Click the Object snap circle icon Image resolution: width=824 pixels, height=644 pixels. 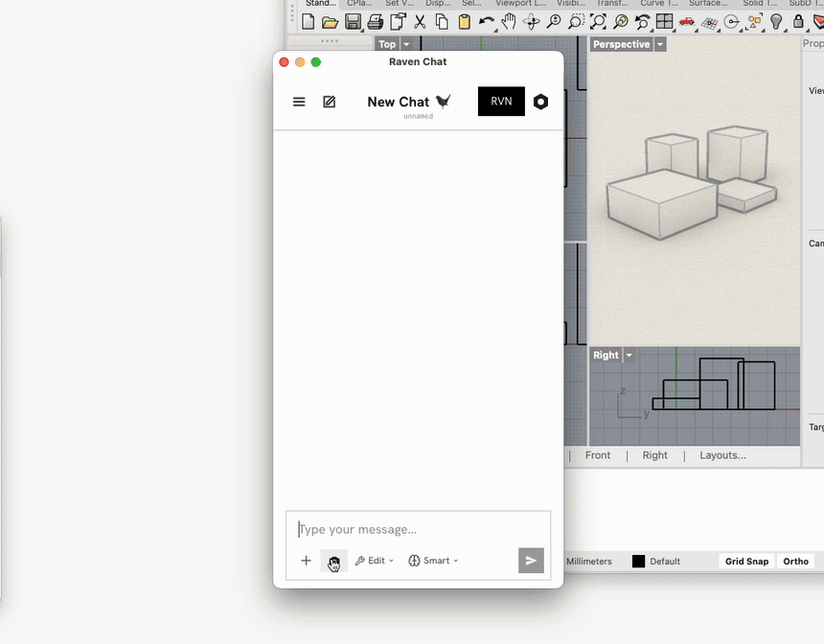tap(731, 21)
